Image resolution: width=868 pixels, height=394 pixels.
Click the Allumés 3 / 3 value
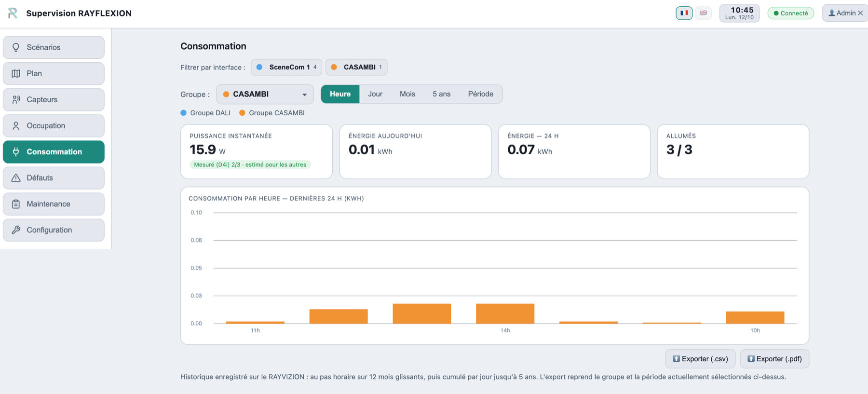click(679, 150)
